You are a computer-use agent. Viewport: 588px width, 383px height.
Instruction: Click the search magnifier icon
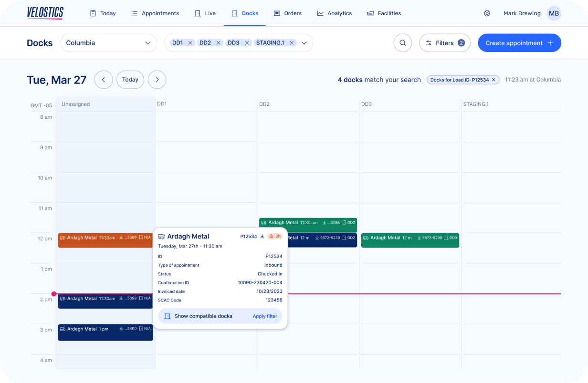tap(402, 42)
